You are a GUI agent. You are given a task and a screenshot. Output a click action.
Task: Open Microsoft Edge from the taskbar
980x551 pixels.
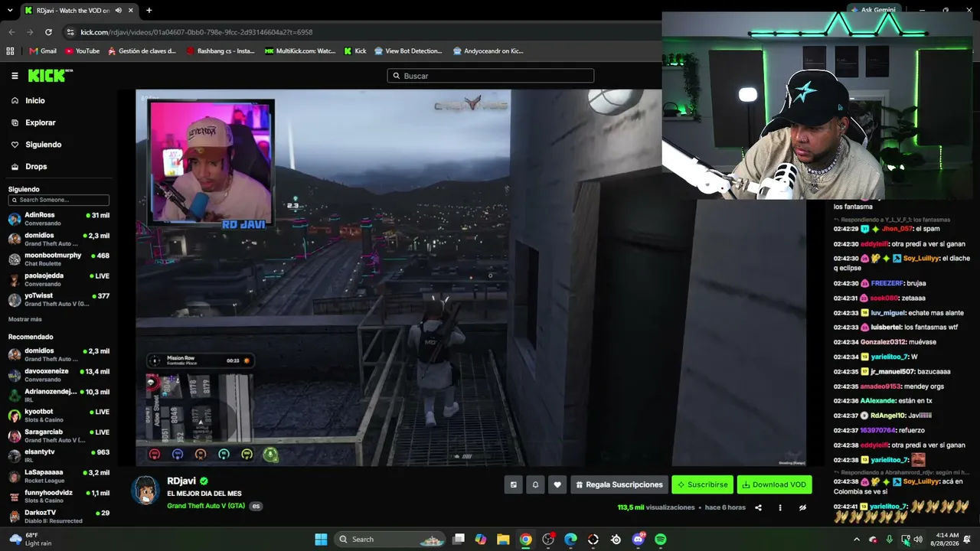570,540
